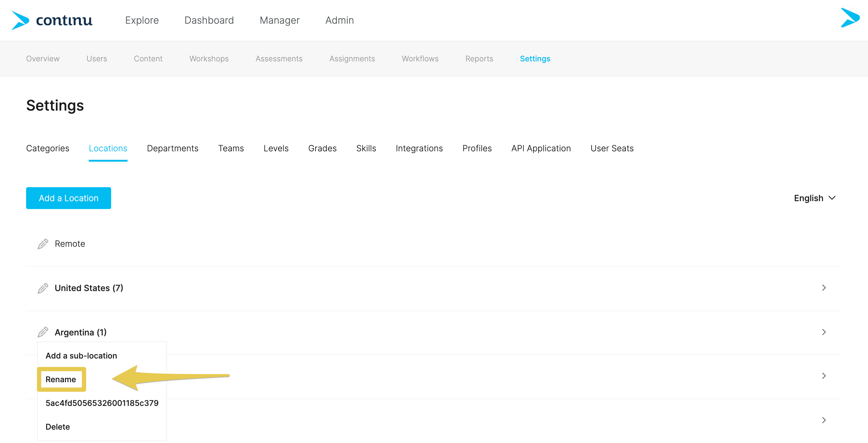Image resolution: width=868 pixels, height=443 pixels.
Task: Click the Add a Location button
Action: coord(69,198)
